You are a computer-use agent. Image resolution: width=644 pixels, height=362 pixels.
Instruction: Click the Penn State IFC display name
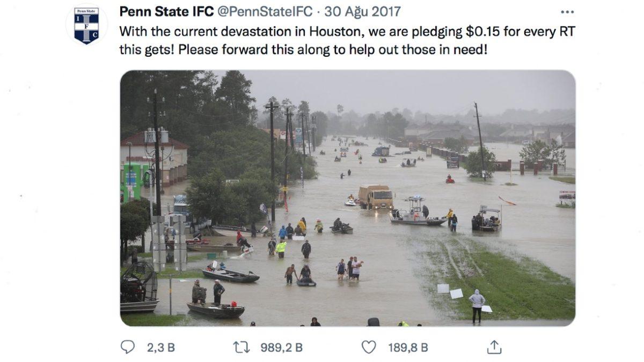click(166, 12)
